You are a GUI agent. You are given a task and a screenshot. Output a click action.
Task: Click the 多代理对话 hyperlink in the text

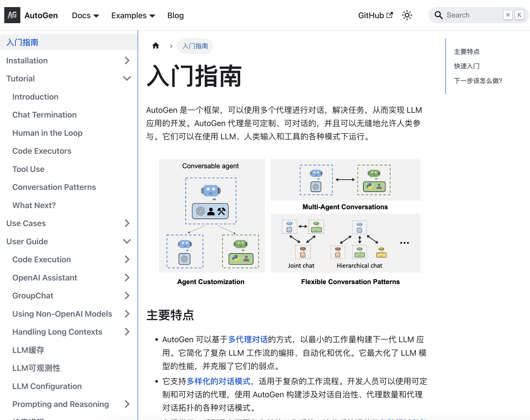click(248, 339)
